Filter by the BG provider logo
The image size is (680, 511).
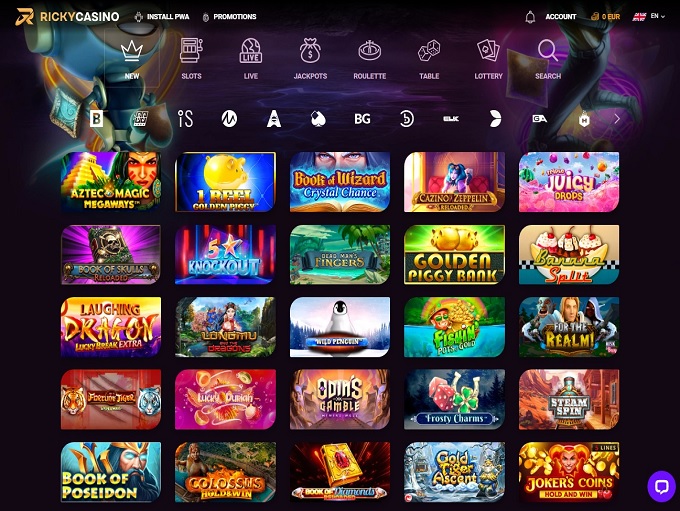coord(362,119)
